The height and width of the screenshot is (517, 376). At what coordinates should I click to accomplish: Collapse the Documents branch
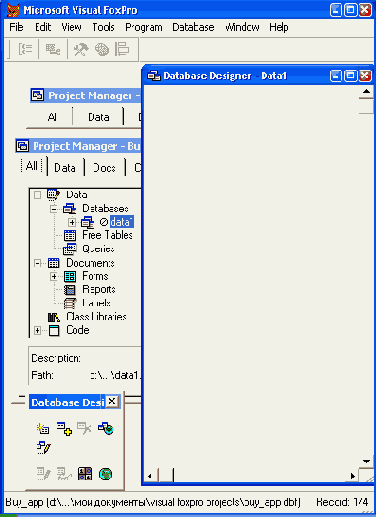(x=37, y=263)
